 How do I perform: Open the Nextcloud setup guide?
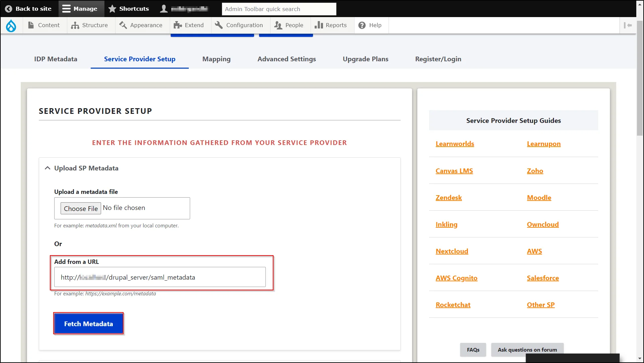[452, 251]
